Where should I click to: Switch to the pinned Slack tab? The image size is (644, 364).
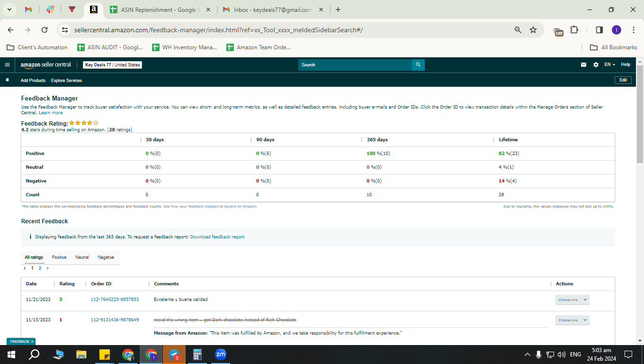pyautogui.click(x=50, y=9)
